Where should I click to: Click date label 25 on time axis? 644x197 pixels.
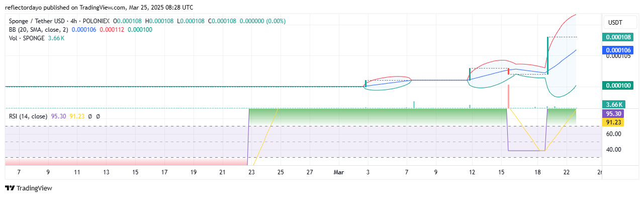coord(281,172)
